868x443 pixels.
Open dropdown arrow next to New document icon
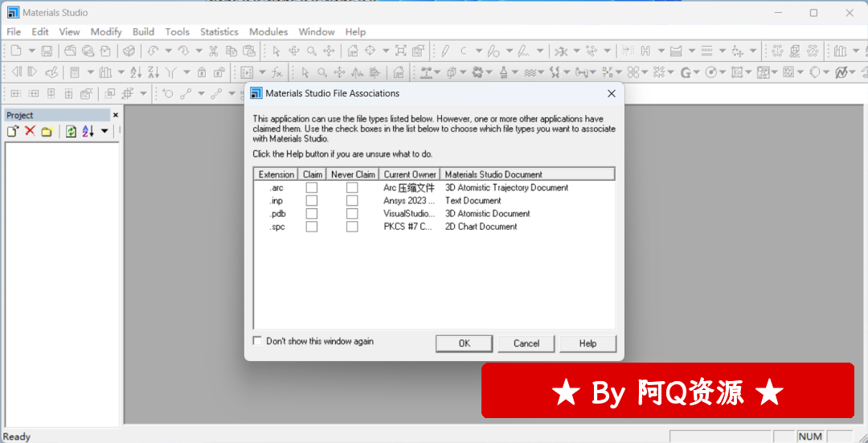pos(31,51)
